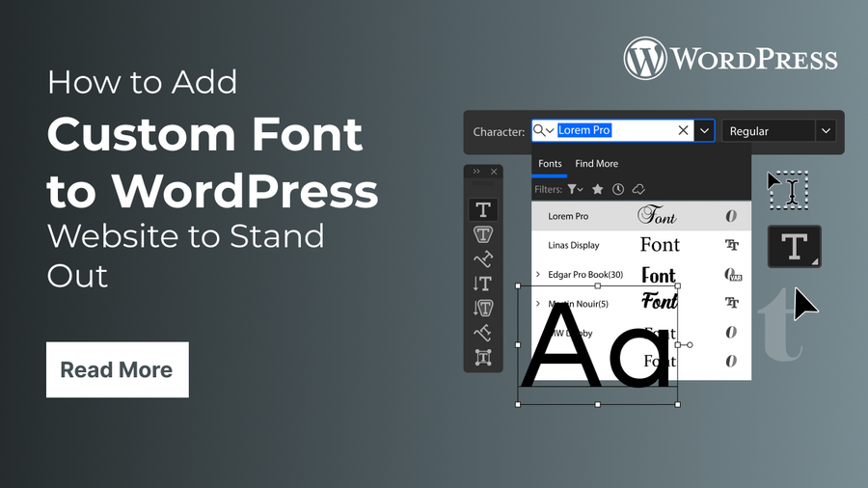Viewport: 868px width, 488px height.
Task: Toggle the favorites star filter
Action: coord(598,190)
